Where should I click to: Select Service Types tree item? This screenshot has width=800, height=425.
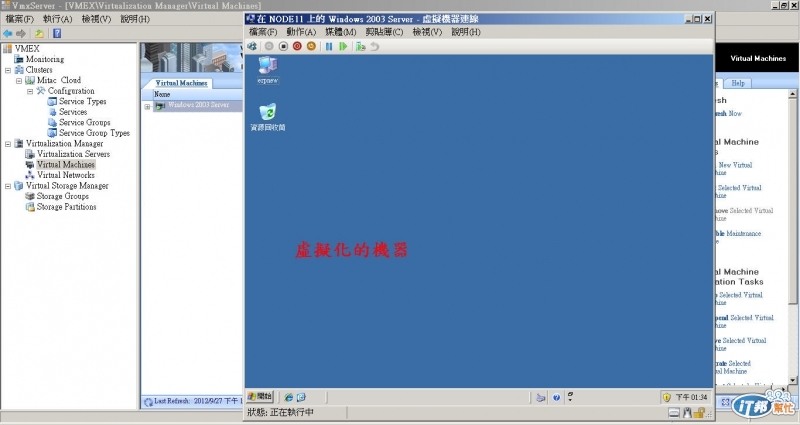point(83,102)
